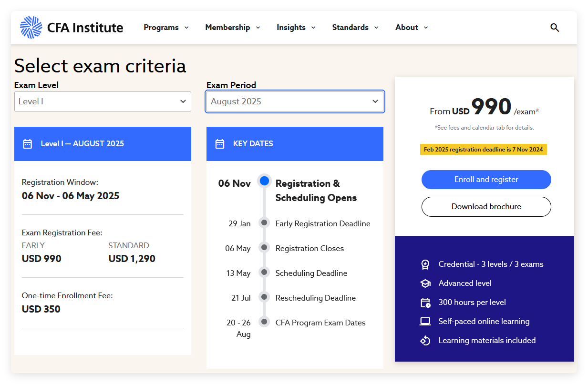Viewport: 588px width, 384px height.
Task: Open the Exam Period dropdown
Action: 295,101
